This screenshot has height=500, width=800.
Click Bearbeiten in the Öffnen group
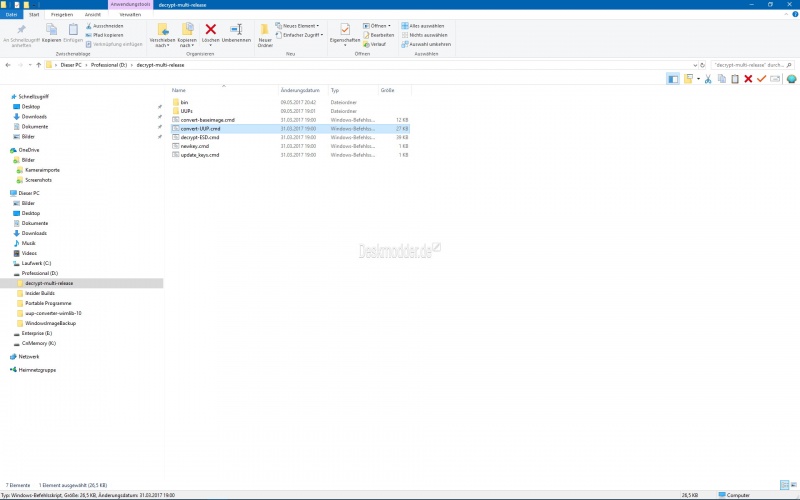379,35
